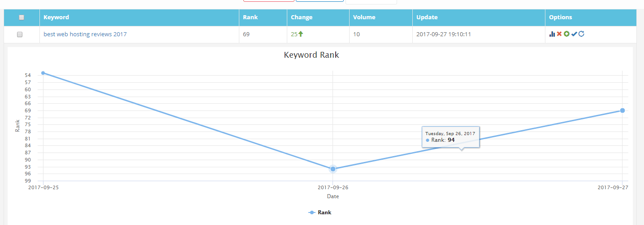The height and width of the screenshot is (225, 644).
Task: Click the Volume column header
Action: coord(364,17)
